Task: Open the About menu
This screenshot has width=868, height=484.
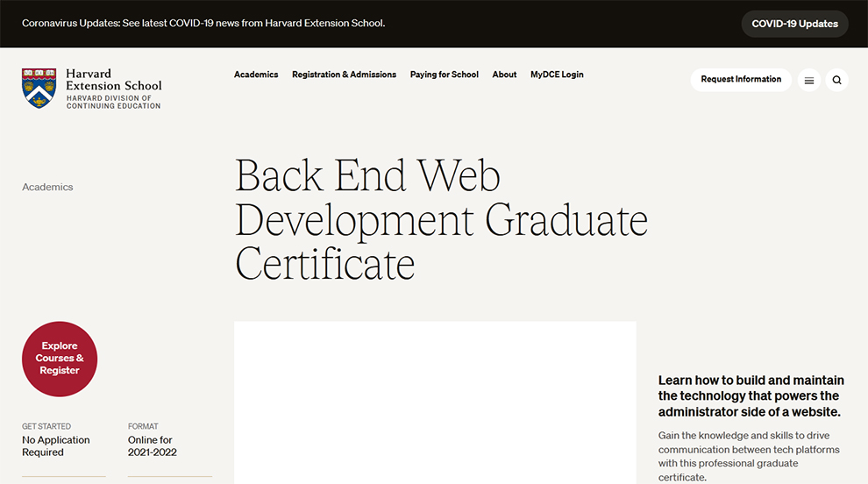Action: pyautogui.click(x=504, y=75)
